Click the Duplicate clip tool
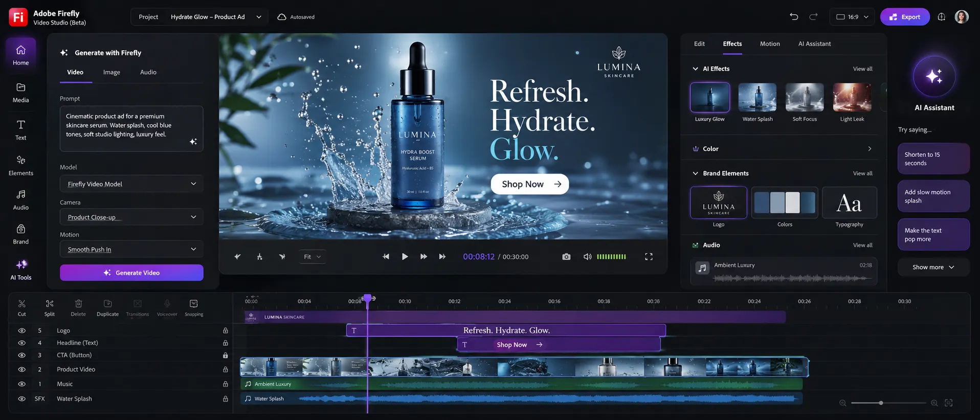980x420 pixels. (x=107, y=308)
